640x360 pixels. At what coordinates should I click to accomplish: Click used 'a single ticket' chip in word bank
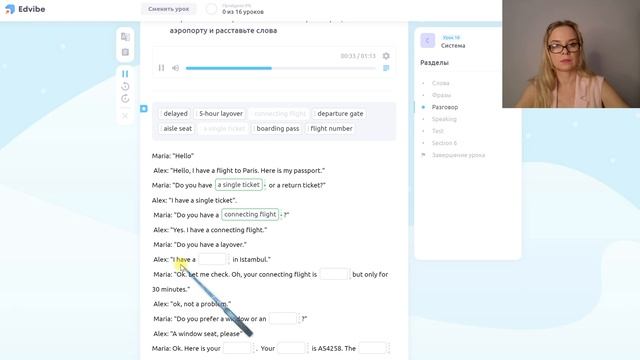tap(223, 129)
